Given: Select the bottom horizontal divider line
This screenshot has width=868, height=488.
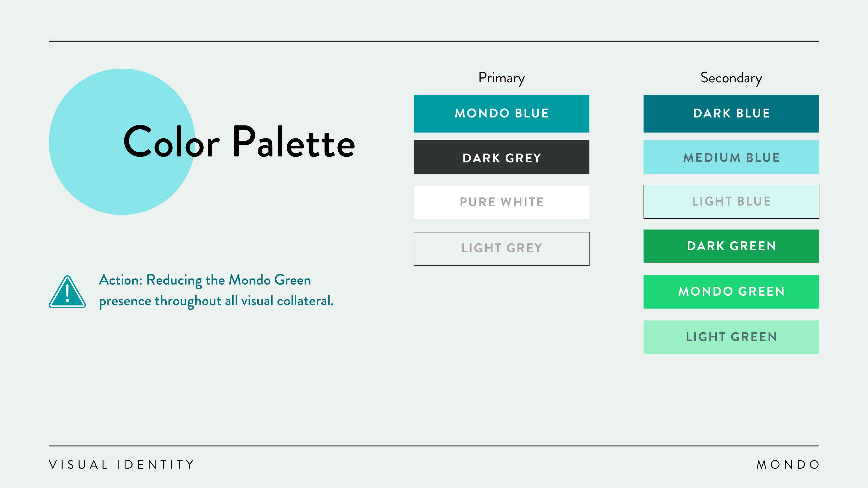Looking at the screenshot, I should (434, 446).
